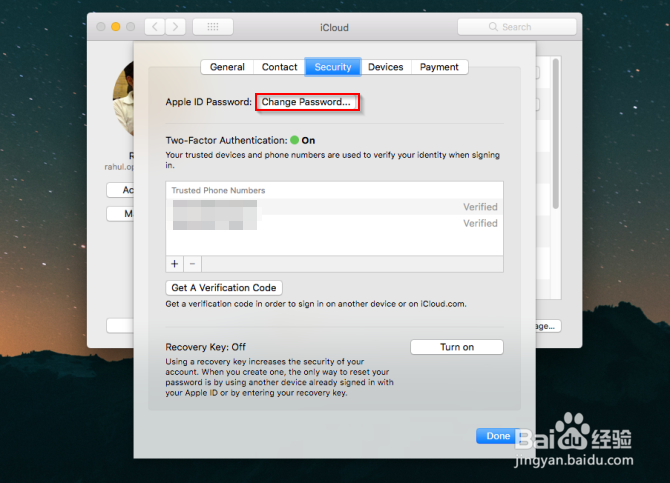Image resolution: width=670 pixels, height=483 pixels.
Task: Go forward with the toolbar forward arrow
Action: point(176,27)
